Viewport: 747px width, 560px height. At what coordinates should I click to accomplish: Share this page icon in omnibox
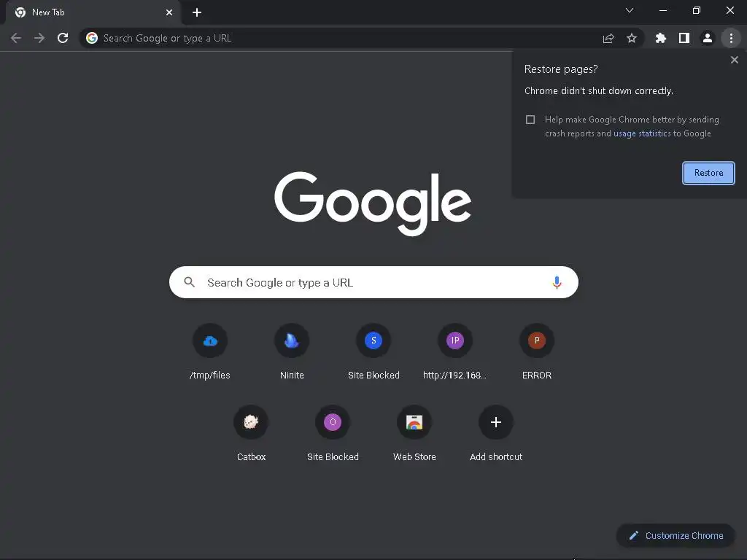(x=608, y=38)
